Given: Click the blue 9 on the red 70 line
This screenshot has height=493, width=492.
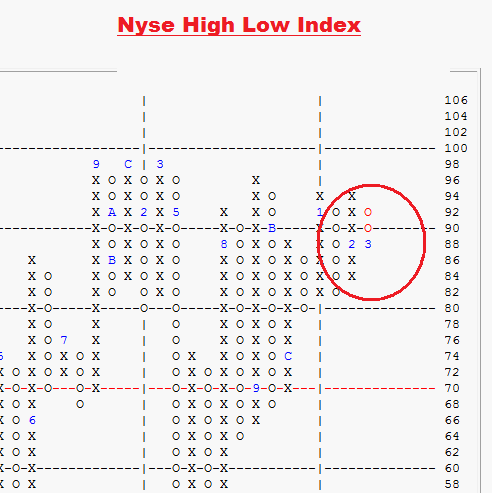Looking at the screenshot, I should (256, 388).
